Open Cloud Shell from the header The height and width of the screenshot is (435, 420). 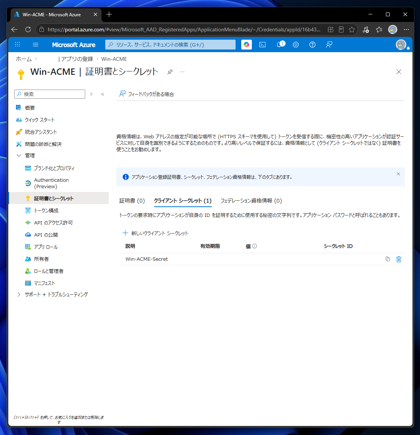click(x=263, y=44)
